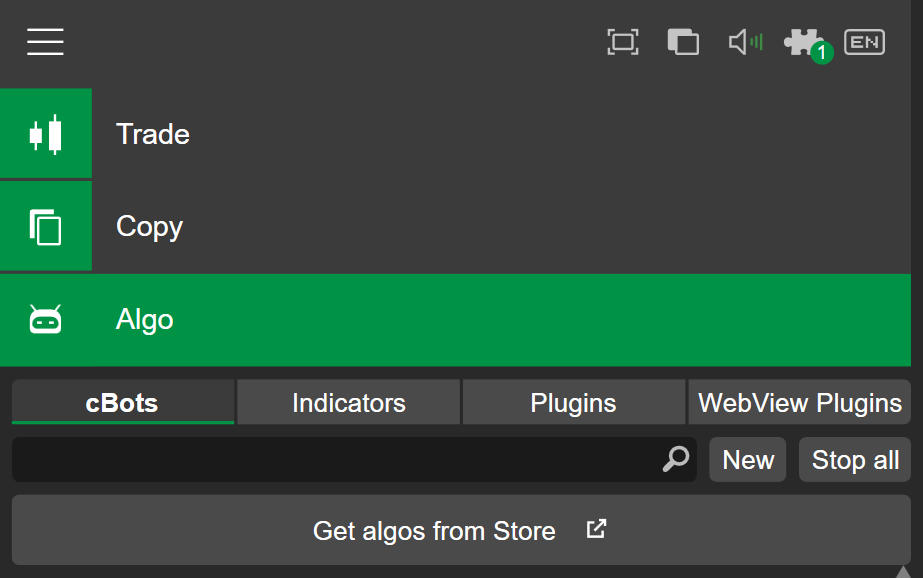The height and width of the screenshot is (578, 923).
Task: Open the hamburger navigation menu
Action: pos(45,42)
